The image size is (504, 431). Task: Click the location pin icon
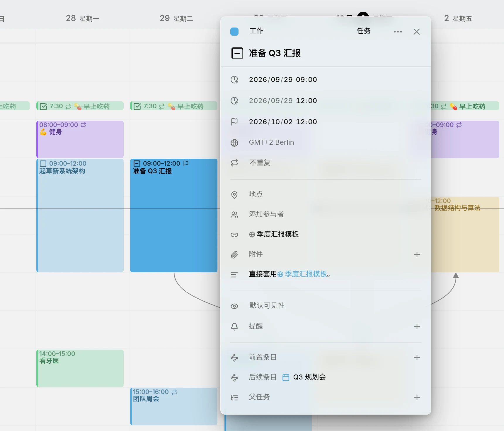234,195
